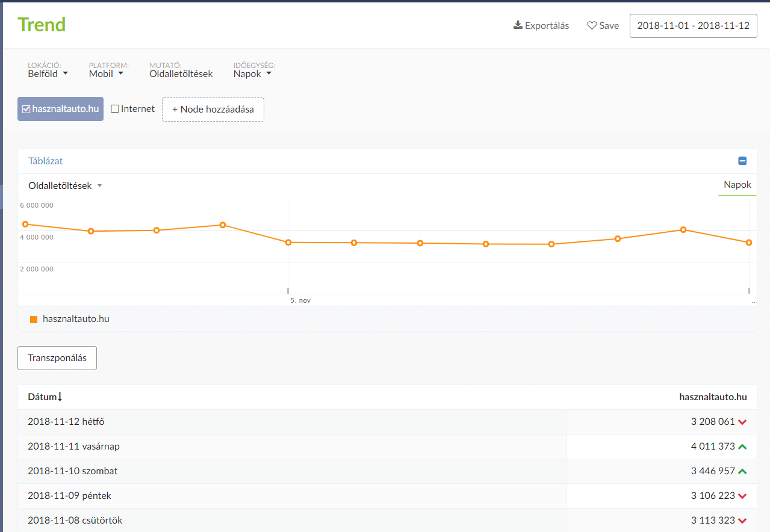Select the Napok tab above the chart
This screenshot has width=770, height=532.
737,185
